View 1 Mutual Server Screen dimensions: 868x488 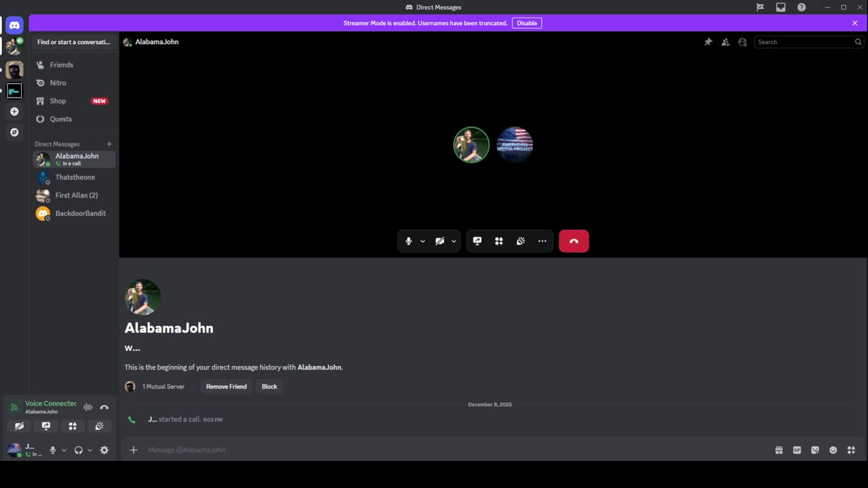point(163,386)
